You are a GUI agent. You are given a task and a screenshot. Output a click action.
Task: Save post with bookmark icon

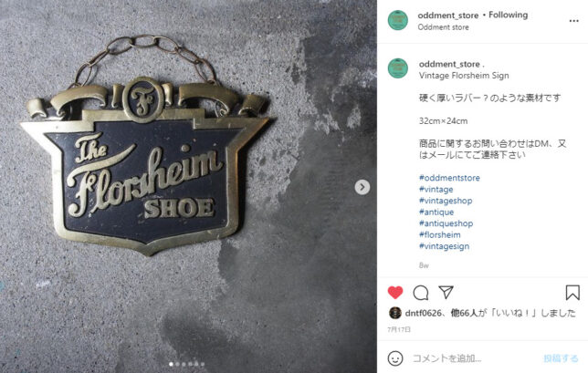572,293
